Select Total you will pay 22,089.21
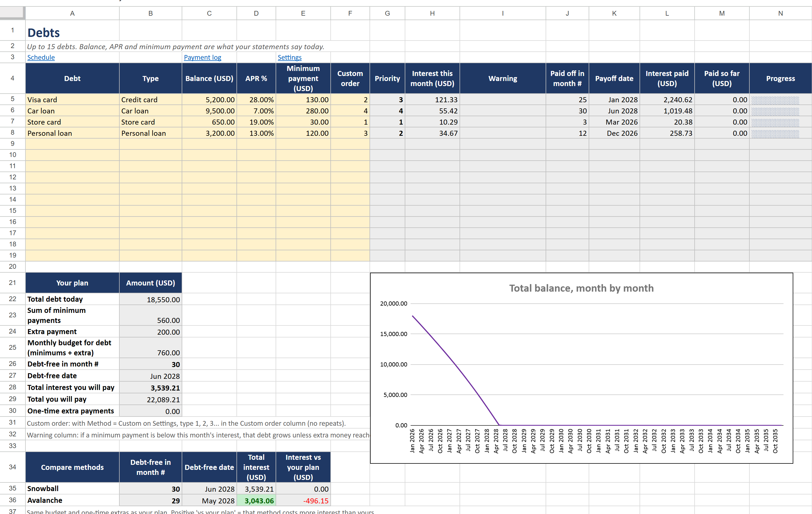 (150, 399)
